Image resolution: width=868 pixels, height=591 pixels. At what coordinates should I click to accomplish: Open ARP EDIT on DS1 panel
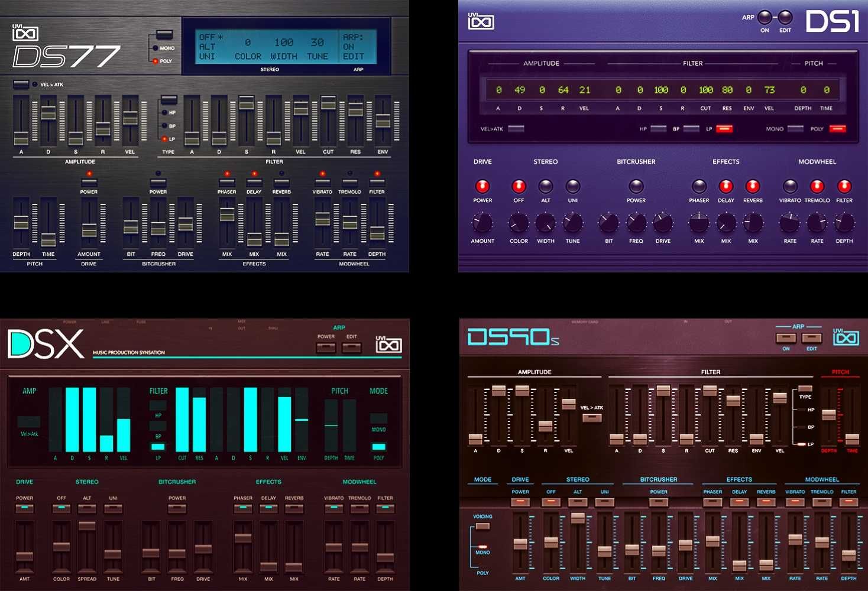tap(785, 17)
